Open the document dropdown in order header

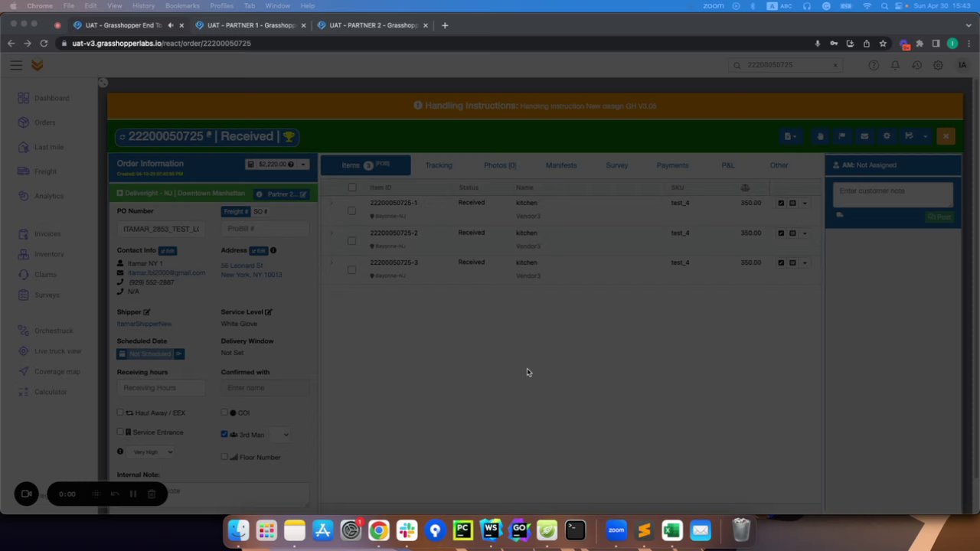pyautogui.click(x=790, y=136)
